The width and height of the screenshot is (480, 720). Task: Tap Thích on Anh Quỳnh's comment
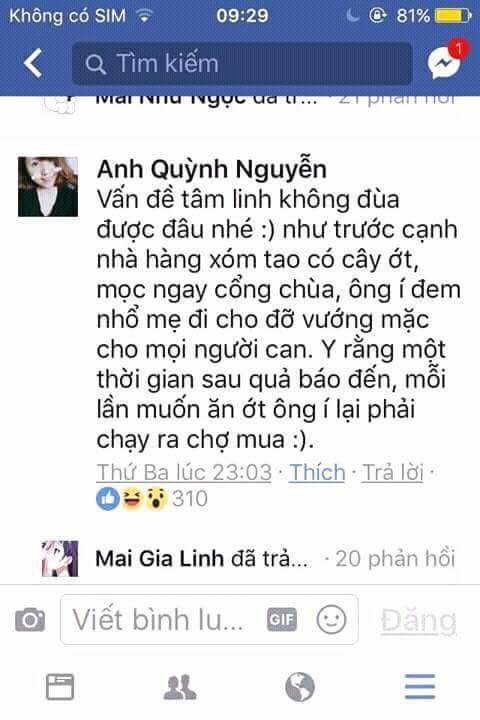[x=317, y=472]
